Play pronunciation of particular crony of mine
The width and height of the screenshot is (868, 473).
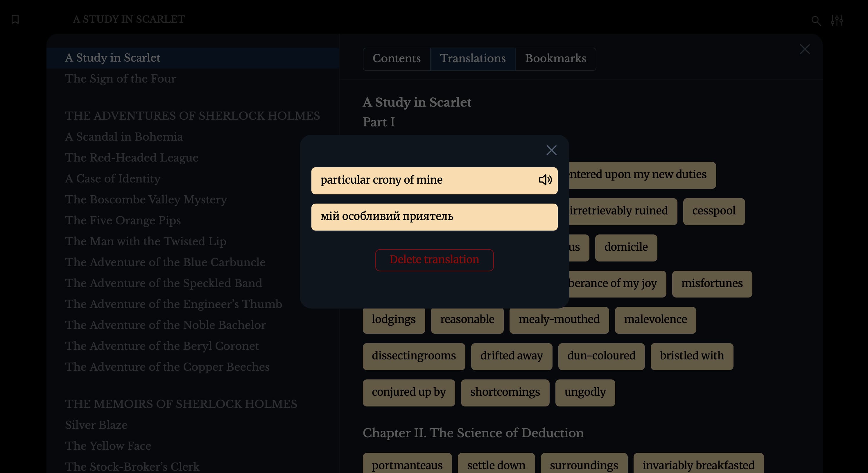coord(545,180)
